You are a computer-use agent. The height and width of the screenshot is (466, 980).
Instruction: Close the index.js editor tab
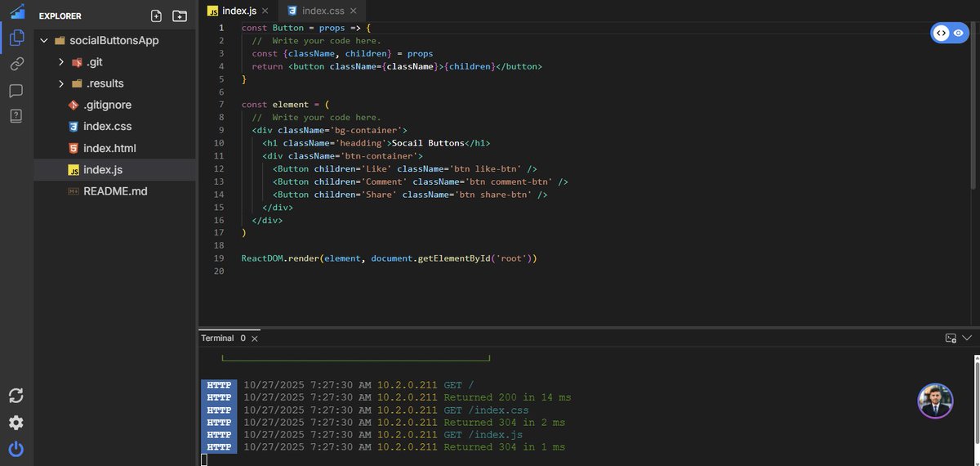coord(265,11)
